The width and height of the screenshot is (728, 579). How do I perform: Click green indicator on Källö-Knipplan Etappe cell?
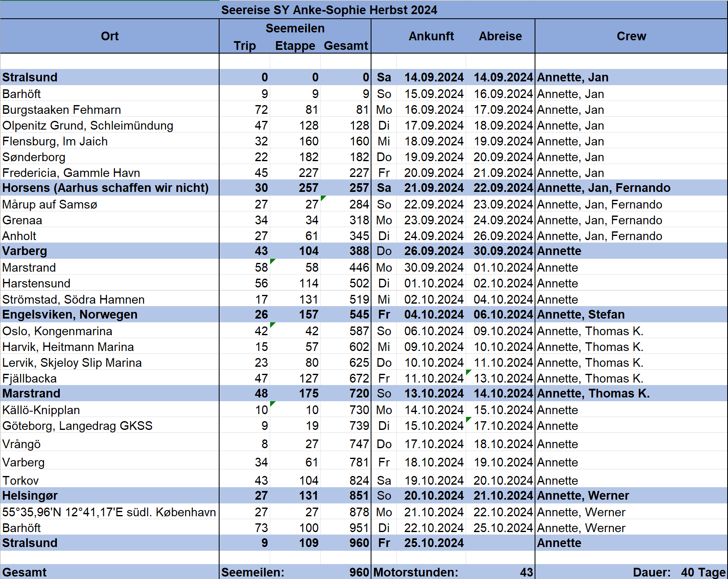(272, 403)
